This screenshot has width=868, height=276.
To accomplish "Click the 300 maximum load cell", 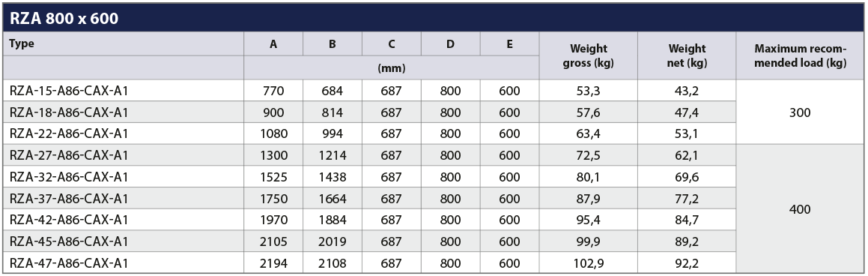I will pyautogui.click(x=801, y=112).
